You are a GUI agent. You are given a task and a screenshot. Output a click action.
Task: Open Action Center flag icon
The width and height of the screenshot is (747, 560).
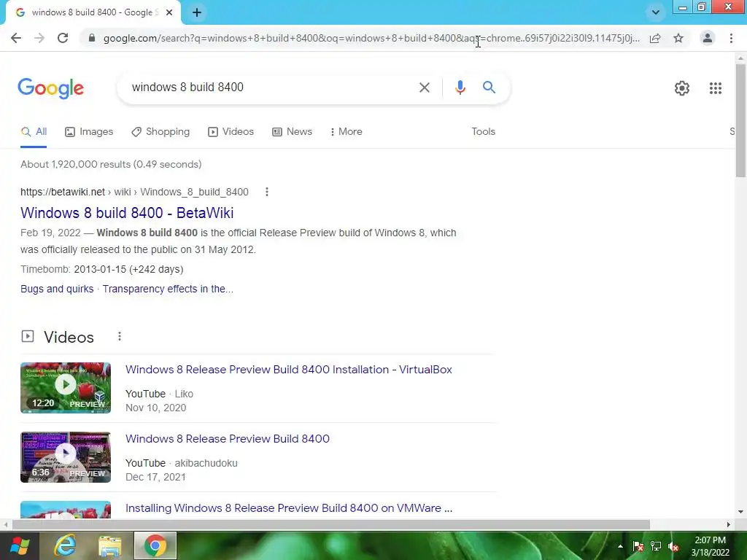638,546
